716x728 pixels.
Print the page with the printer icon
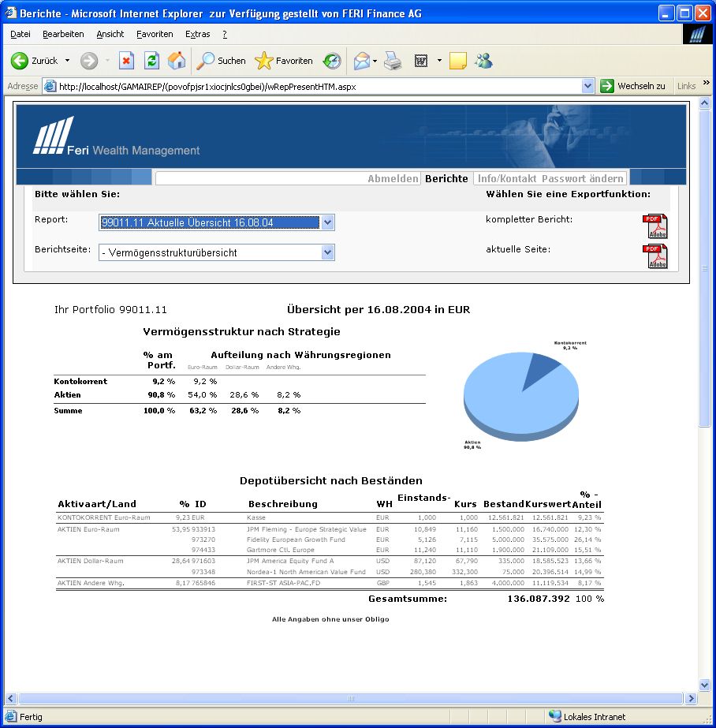393,61
